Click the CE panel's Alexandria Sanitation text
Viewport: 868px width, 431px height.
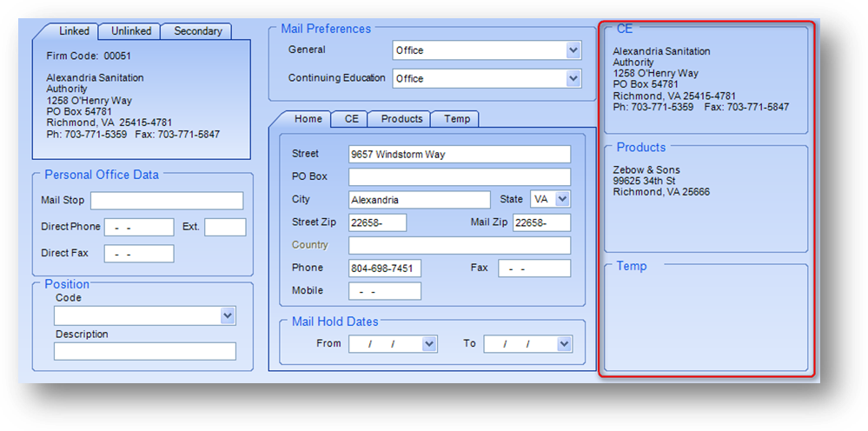(x=661, y=51)
